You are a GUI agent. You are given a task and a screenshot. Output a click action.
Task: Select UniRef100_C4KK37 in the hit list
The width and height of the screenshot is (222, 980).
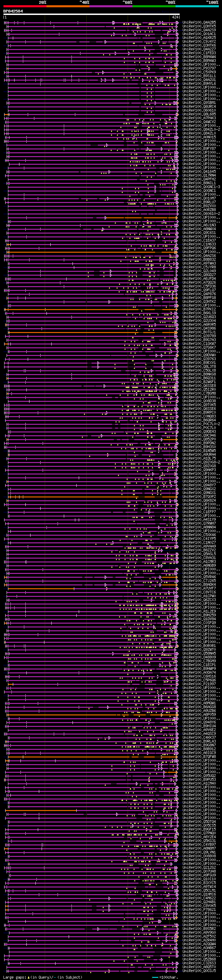(199, 737)
